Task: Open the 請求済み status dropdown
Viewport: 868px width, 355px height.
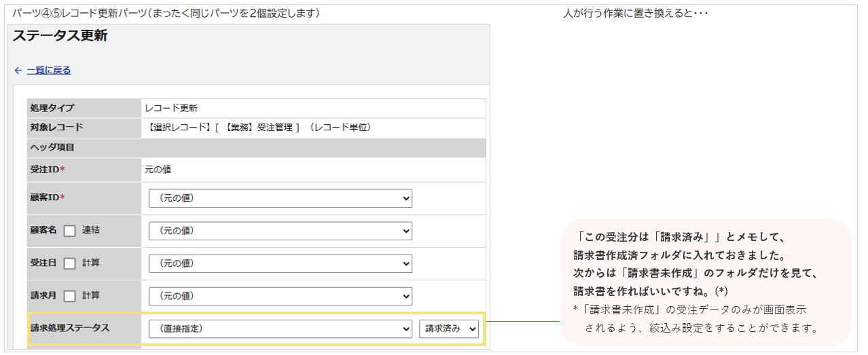Action: coord(449,329)
